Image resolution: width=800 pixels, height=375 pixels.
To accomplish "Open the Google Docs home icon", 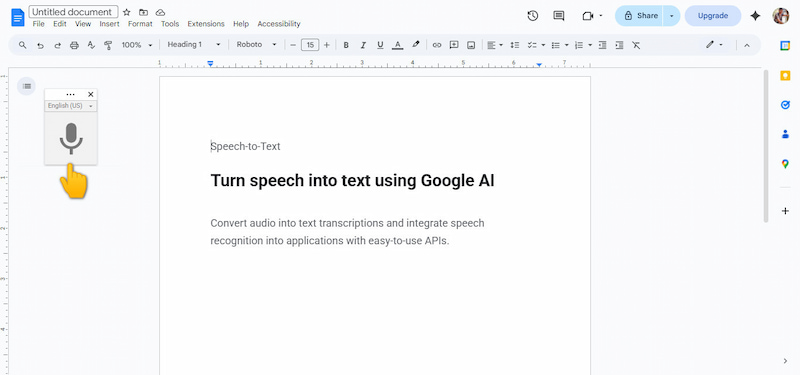I will (x=18, y=17).
